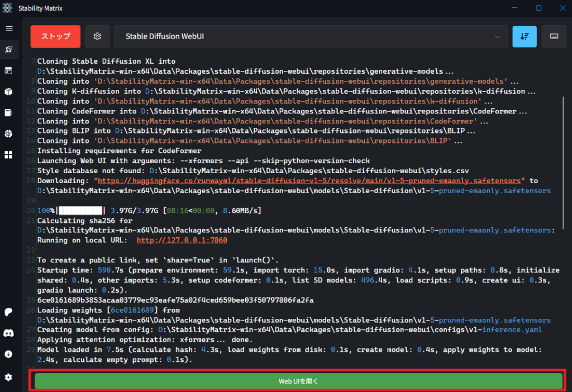Click the 'Model loaded in 7.5s' line
The width and height of the screenshot is (572, 392).
click(x=289, y=355)
